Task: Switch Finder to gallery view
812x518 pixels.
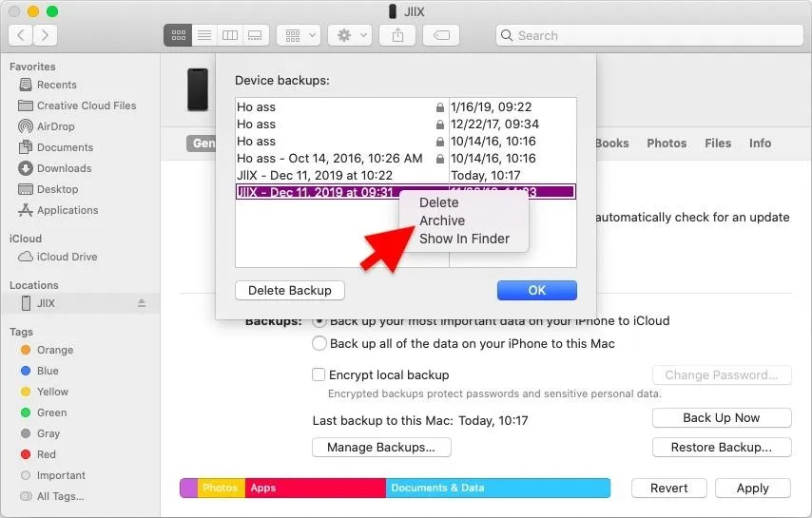Action: tap(256, 35)
